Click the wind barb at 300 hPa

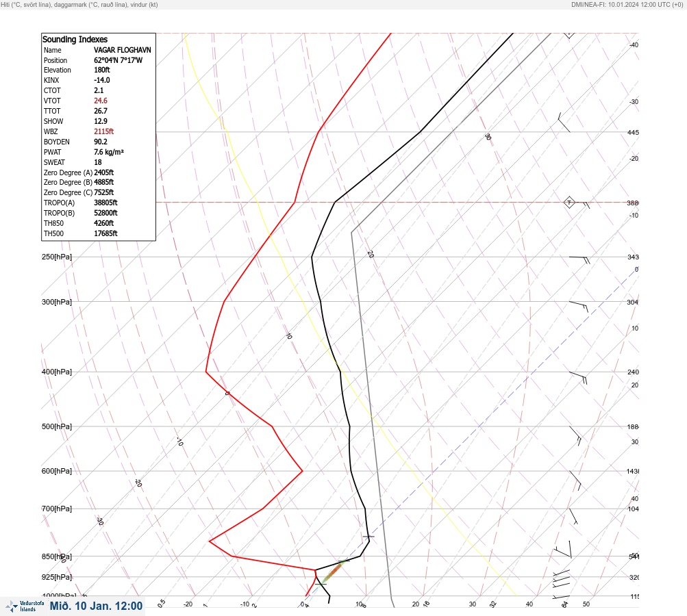[579, 307]
